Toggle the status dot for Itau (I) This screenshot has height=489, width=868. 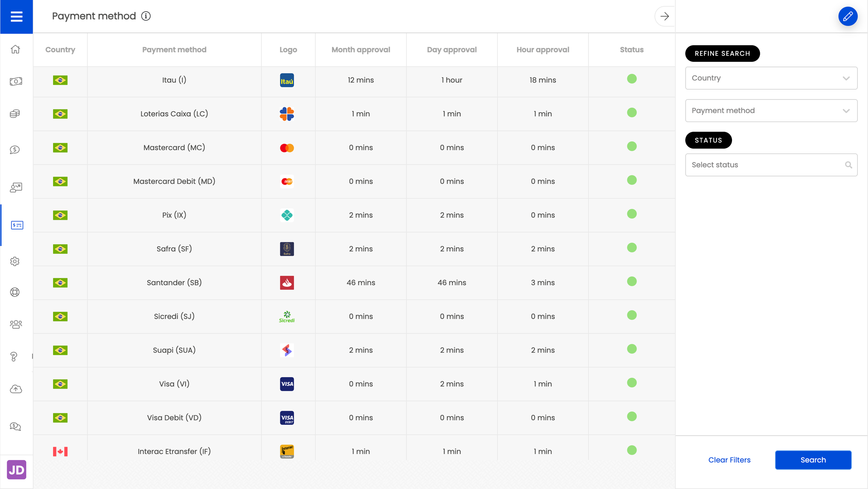point(631,79)
